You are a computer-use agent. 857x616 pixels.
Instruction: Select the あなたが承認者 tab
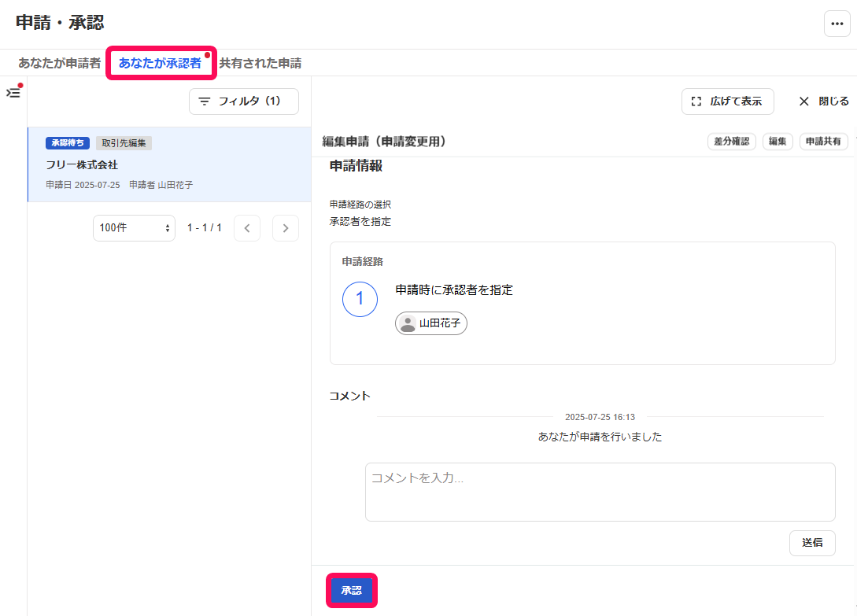160,64
